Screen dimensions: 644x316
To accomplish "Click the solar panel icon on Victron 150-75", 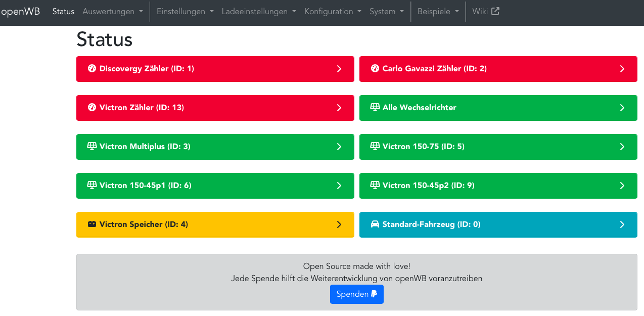I will tap(375, 147).
